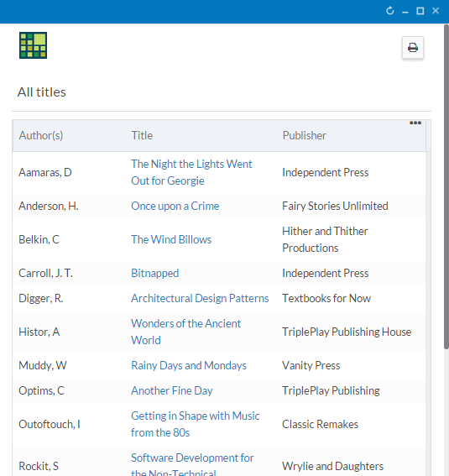Open 'The Night the Lights Went Out for Georgie'
Image resolution: width=449 pixels, height=476 pixels.
191,172
